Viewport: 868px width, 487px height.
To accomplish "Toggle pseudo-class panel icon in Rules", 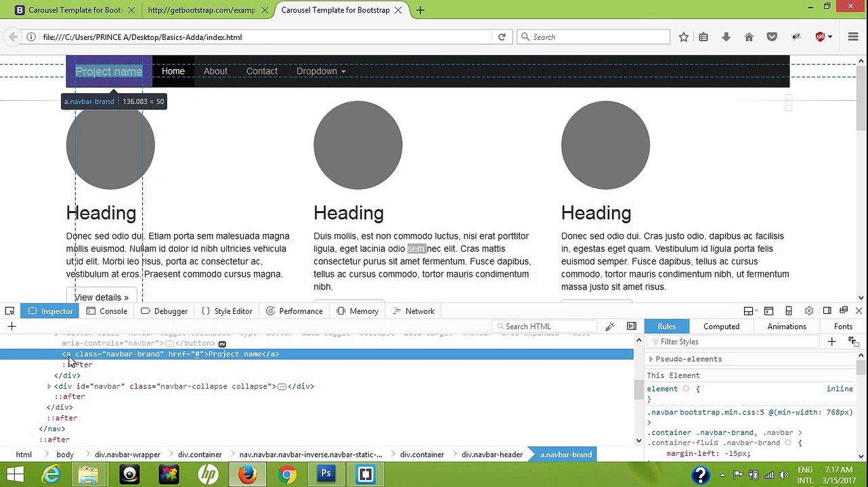I will [852, 342].
